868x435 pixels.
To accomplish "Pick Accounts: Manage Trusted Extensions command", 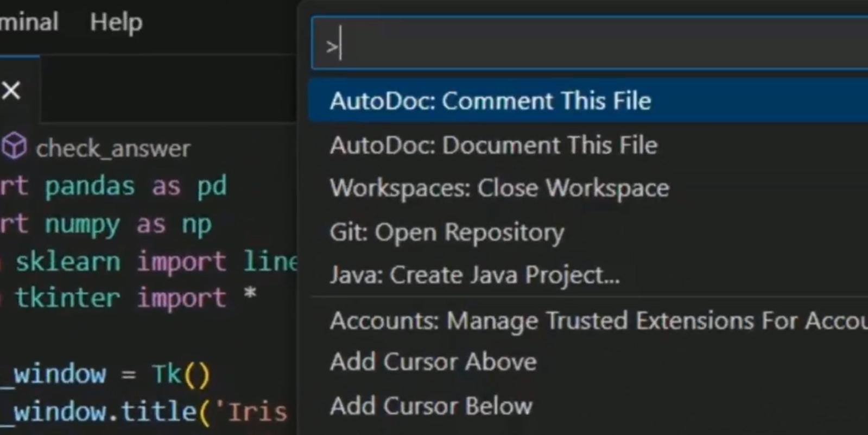I will (x=588, y=320).
